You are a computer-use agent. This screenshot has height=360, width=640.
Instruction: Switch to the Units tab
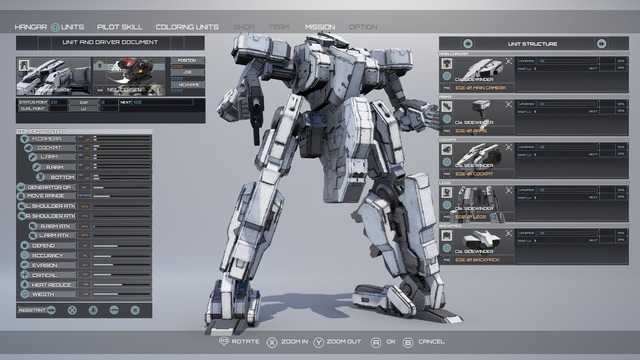(72, 27)
